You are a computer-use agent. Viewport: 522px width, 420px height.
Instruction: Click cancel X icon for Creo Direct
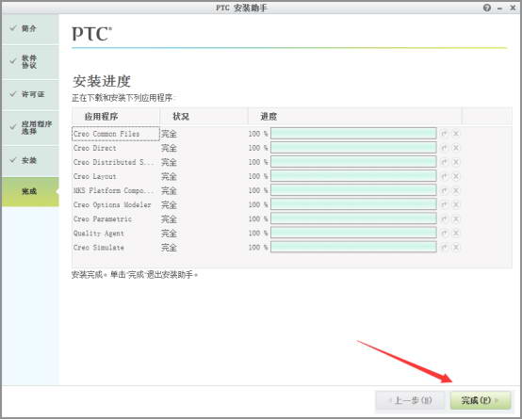pyautogui.click(x=456, y=148)
